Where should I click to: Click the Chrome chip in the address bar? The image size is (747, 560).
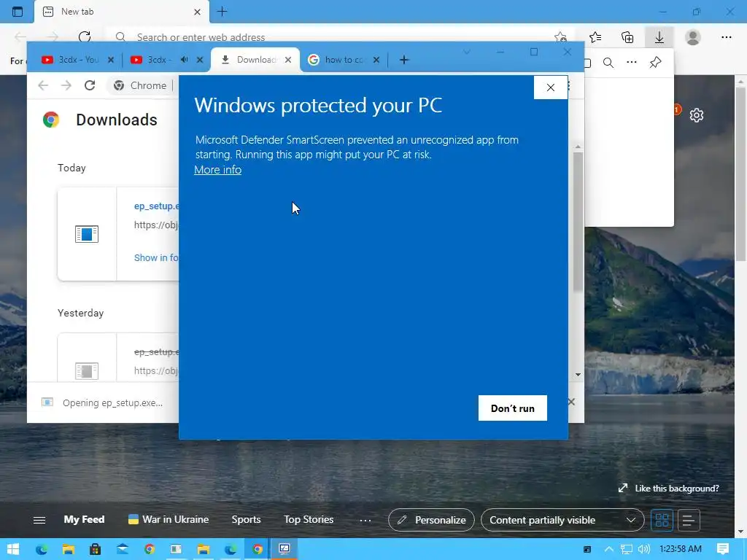pos(139,86)
